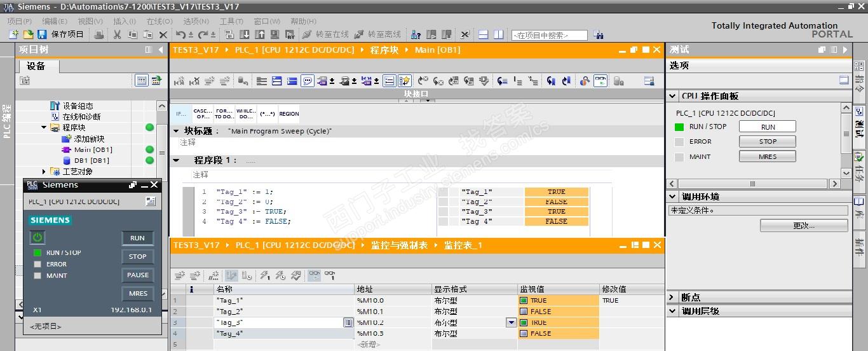Click the %M10.3 address cell
Image resolution: width=868 pixels, height=351 pixels.
393,334
